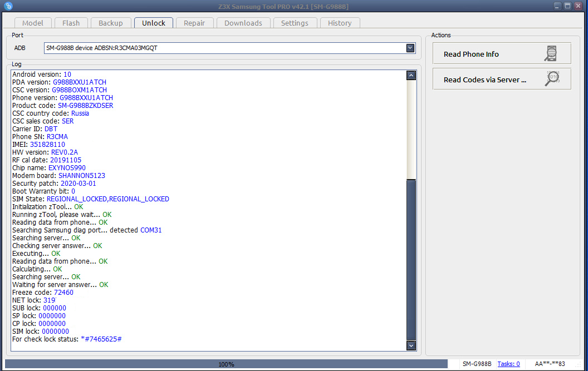The width and height of the screenshot is (588, 371).
Task: Click the CSC sales code SER value
Action: pos(68,121)
